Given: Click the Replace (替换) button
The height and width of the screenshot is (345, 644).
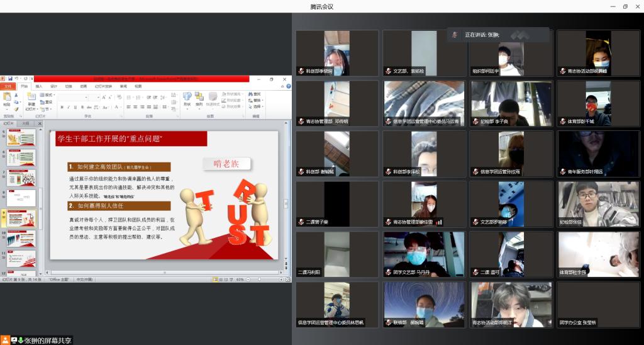Looking at the screenshot, I should 255,100.
